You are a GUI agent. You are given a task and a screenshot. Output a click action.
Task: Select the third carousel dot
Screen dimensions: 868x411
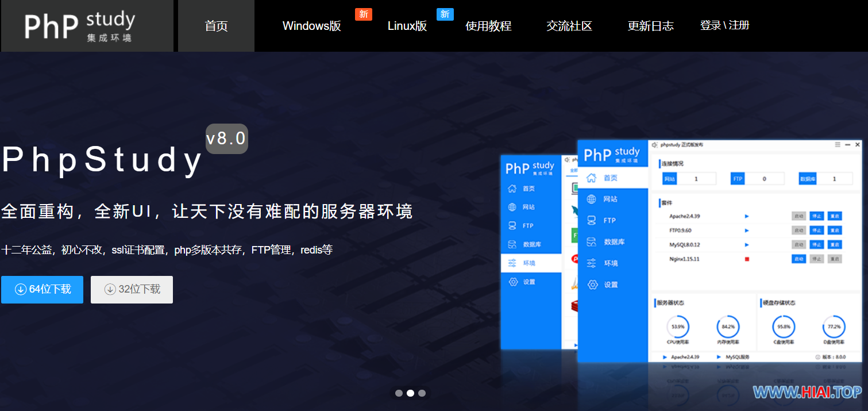pos(422,393)
